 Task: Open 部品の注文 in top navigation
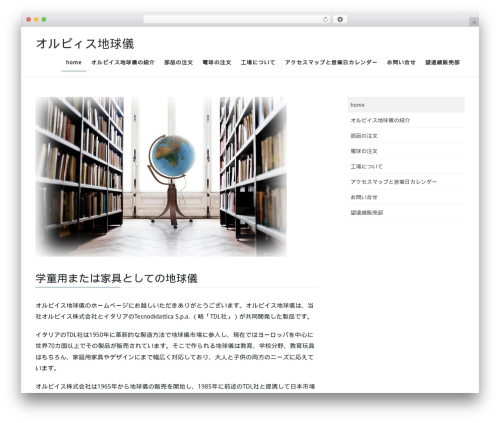click(x=178, y=62)
